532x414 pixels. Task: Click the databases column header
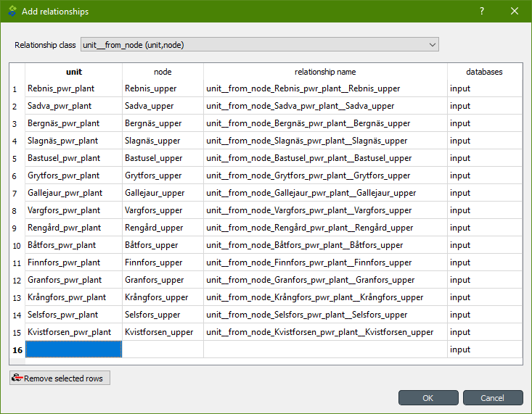tap(485, 72)
